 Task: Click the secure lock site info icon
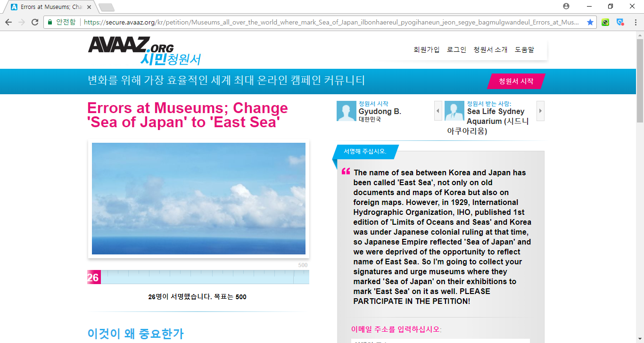[50, 22]
